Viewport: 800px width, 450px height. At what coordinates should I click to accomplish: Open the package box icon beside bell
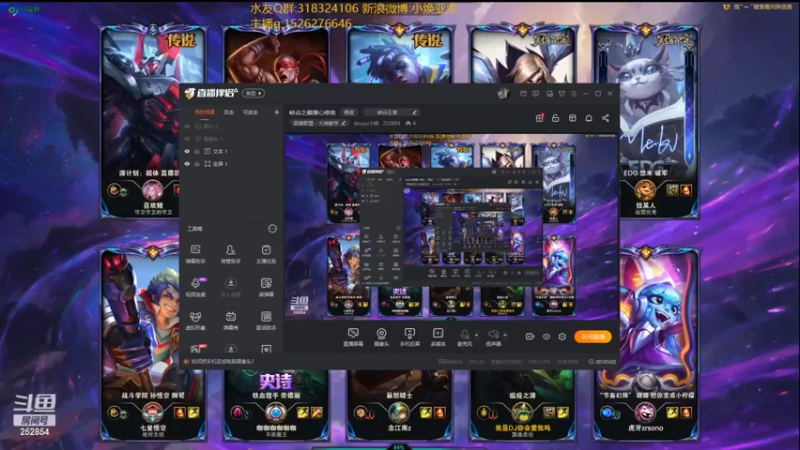572,118
